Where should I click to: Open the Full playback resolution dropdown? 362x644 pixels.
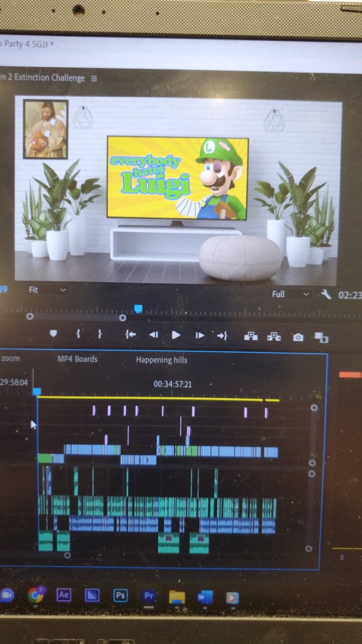coord(291,294)
